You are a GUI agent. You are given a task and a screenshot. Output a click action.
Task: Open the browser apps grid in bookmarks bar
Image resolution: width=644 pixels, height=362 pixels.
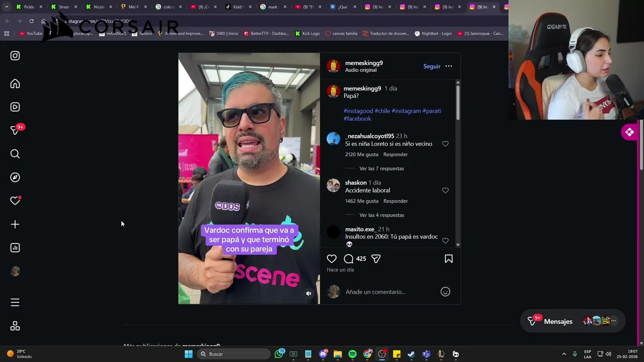[7, 34]
